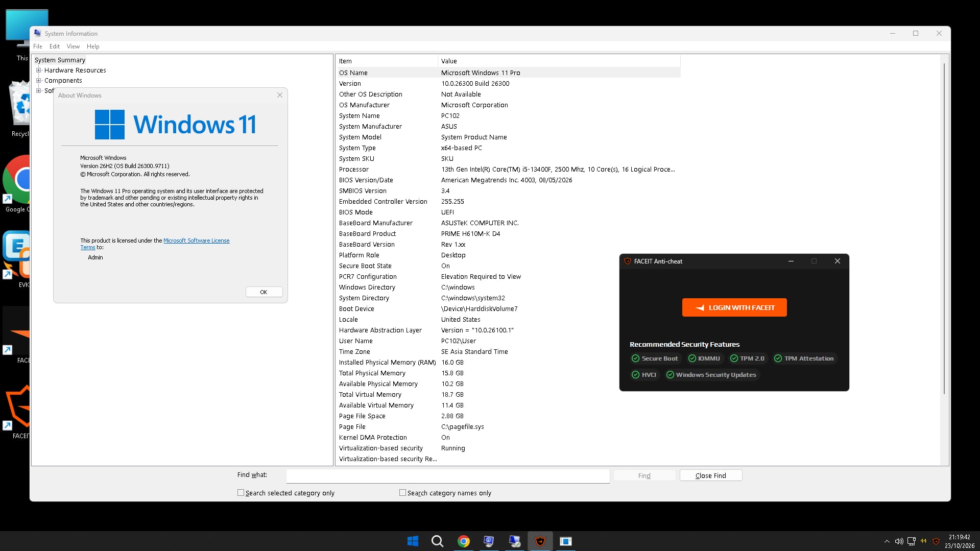Image resolution: width=980 pixels, height=551 pixels.
Task: Select the Kernel DMA Protection row
Action: 509,438
